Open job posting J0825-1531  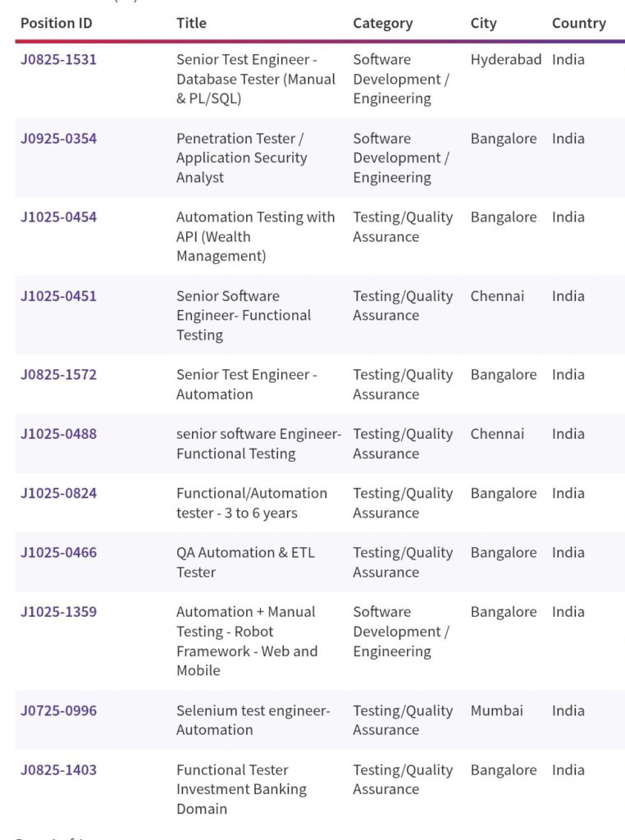coord(58,60)
